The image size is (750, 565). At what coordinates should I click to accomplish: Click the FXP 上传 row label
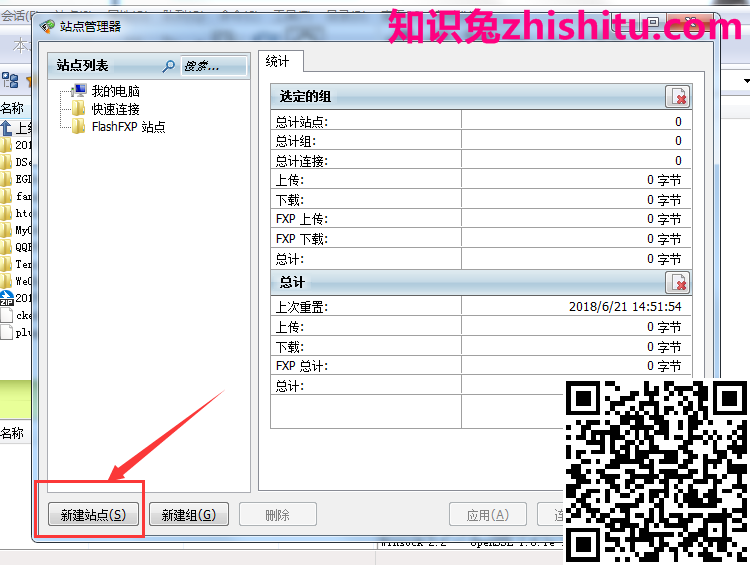[302, 219]
